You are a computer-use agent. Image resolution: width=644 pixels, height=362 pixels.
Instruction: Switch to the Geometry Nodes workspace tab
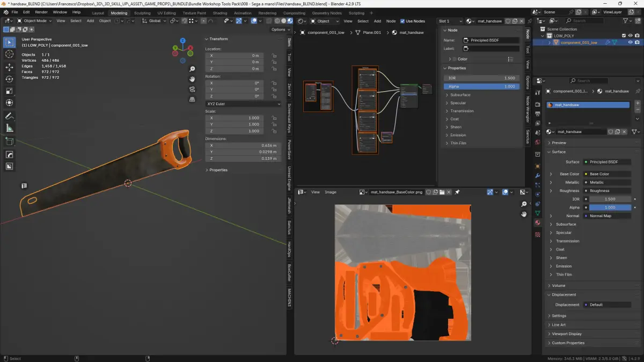point(327,13)
